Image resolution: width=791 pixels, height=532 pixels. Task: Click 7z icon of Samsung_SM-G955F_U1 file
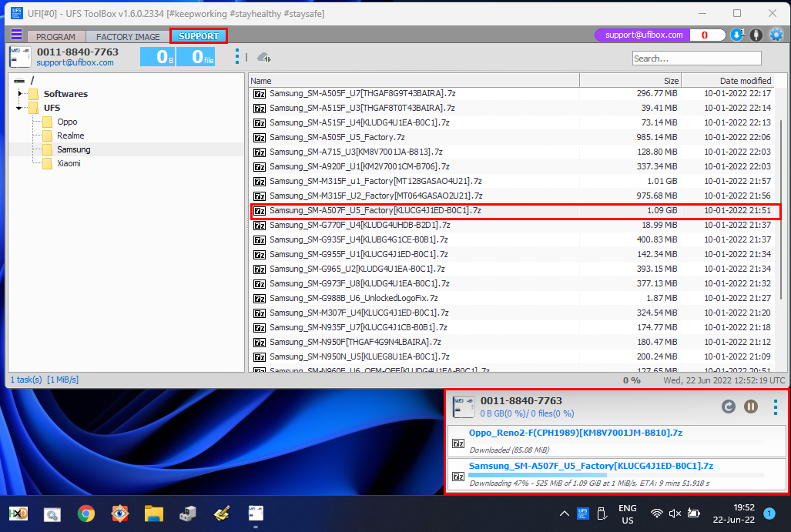[260, 254]
